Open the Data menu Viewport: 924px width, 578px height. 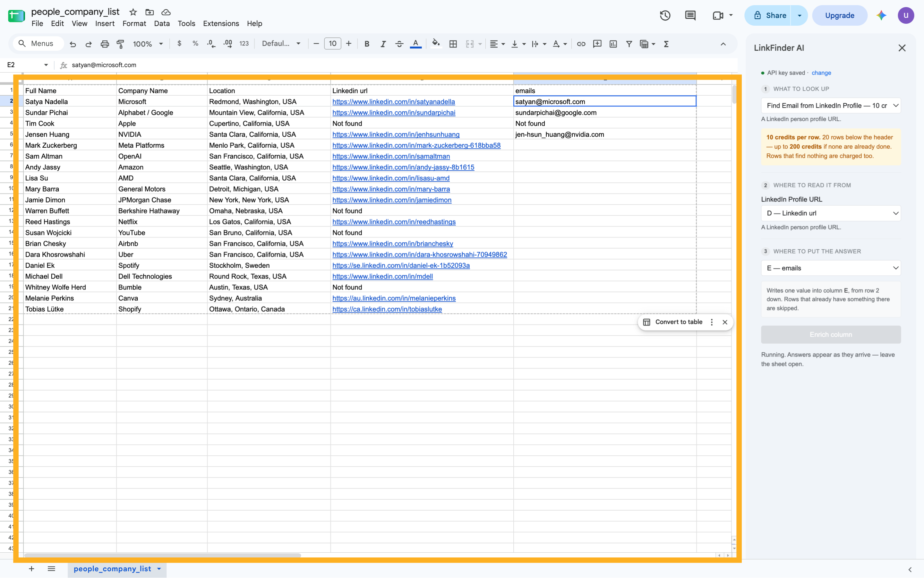(162, 24)
